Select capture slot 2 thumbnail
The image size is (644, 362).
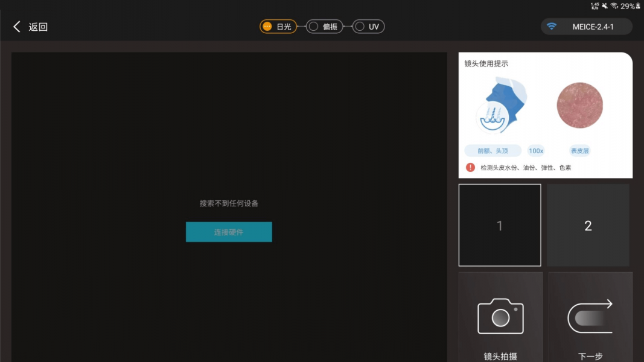pos(588,225)
